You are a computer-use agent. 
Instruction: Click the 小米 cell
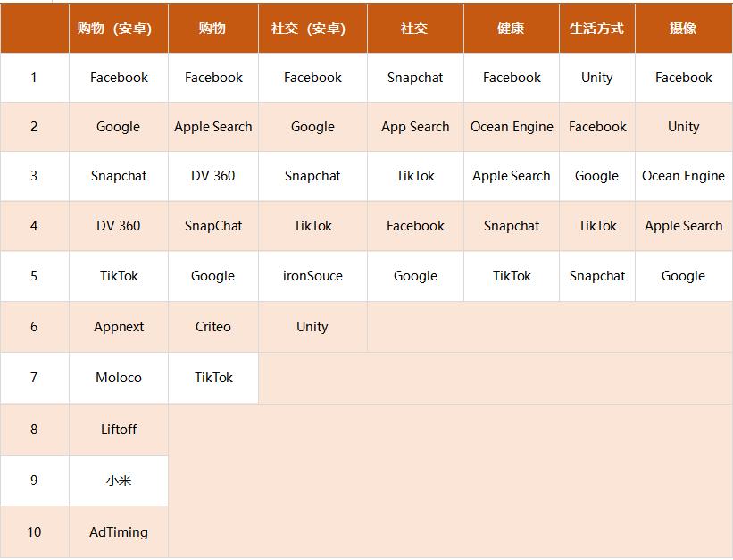tap(119, 481)
